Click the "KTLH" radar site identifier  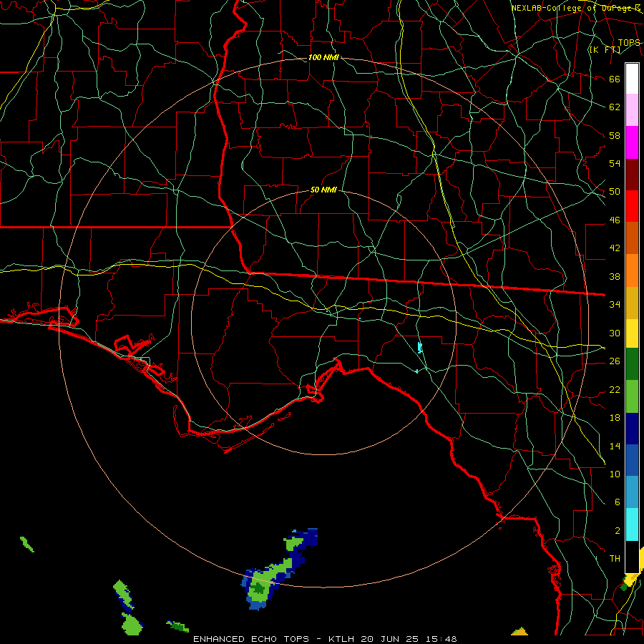(x=342, y=639)
